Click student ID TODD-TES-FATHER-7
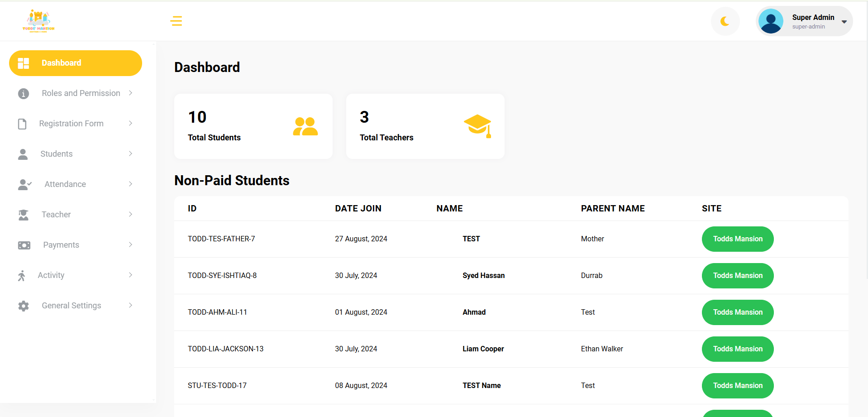Viewport: 868px width, 417px height. click(221, 239)
